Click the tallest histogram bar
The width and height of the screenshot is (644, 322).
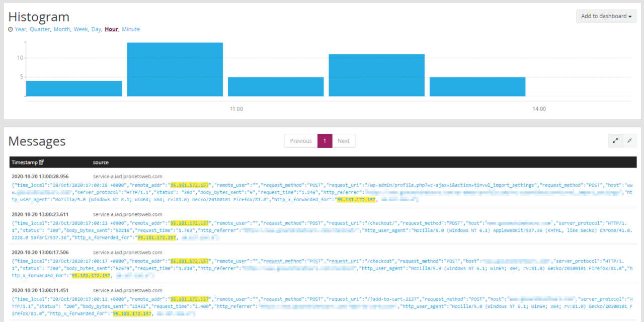pos(175,69)
